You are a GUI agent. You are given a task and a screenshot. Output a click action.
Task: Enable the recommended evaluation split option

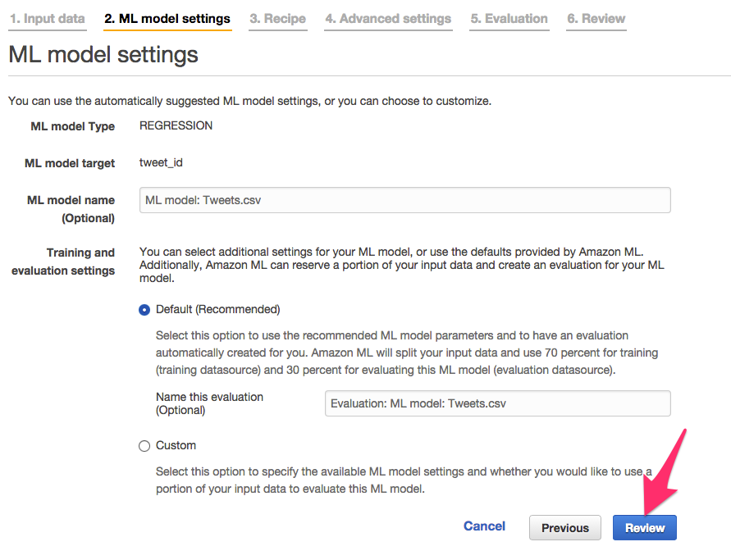point(144,310)
